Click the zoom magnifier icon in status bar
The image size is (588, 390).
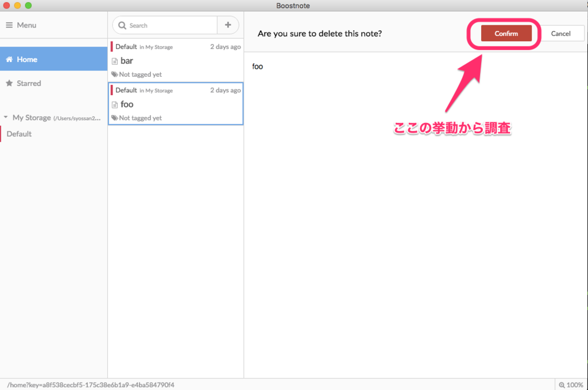coord(562,385)
